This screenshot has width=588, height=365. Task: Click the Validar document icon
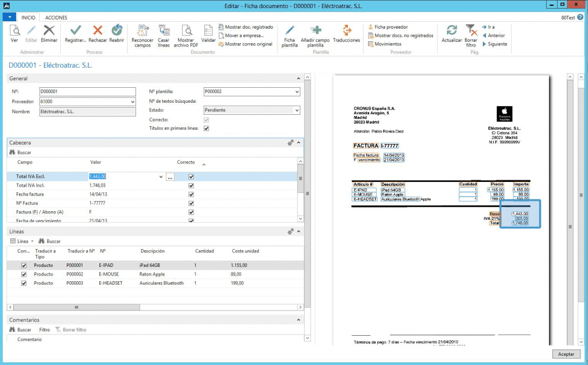[x=208, y=30]
